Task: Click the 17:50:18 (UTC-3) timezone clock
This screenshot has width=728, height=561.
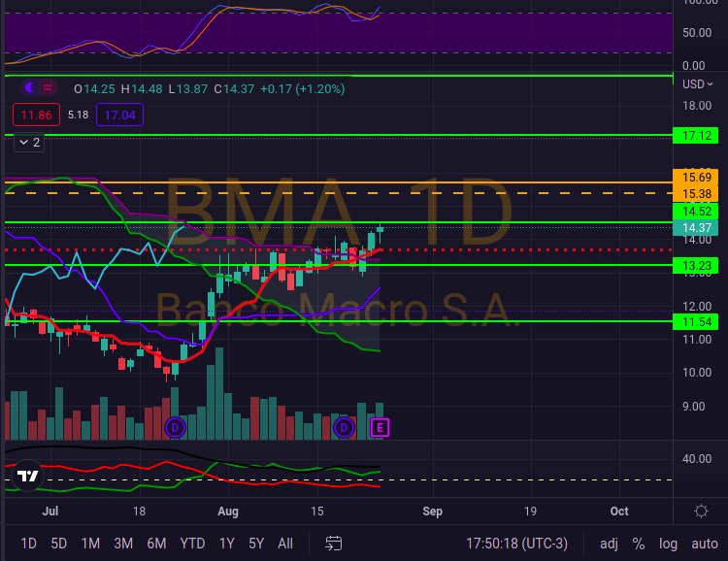Action: tap(516, 544)
